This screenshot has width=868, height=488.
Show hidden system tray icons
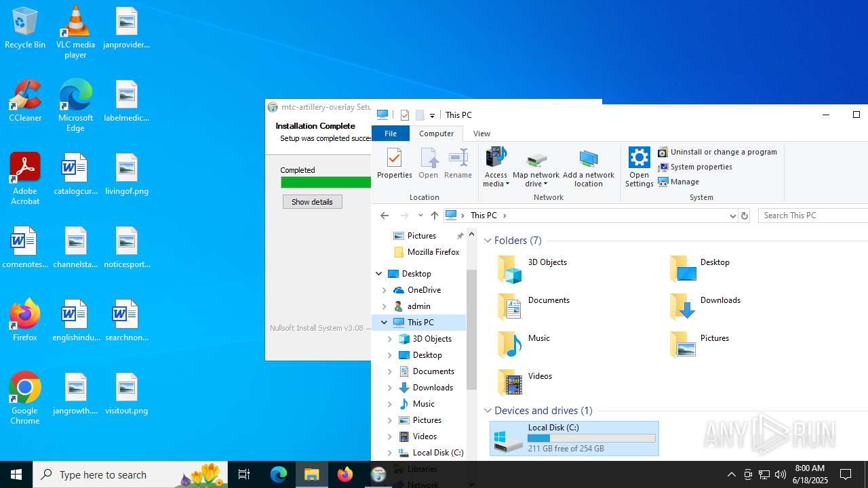[x=731, y=474]
